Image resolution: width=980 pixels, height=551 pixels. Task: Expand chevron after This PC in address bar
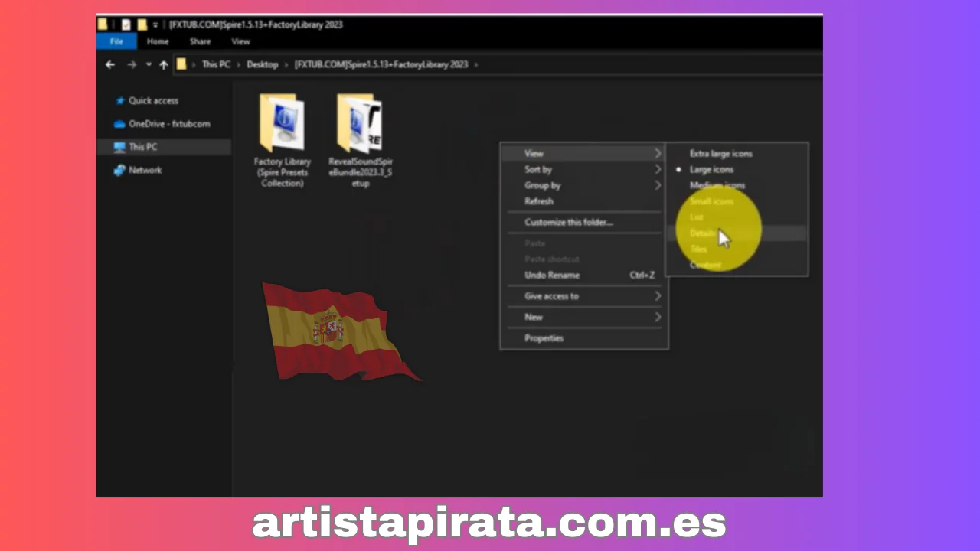pos(238,65)
